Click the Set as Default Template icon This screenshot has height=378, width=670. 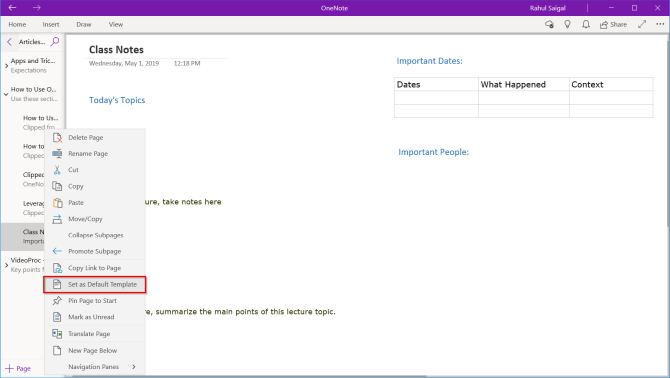(x=57, y=284)
